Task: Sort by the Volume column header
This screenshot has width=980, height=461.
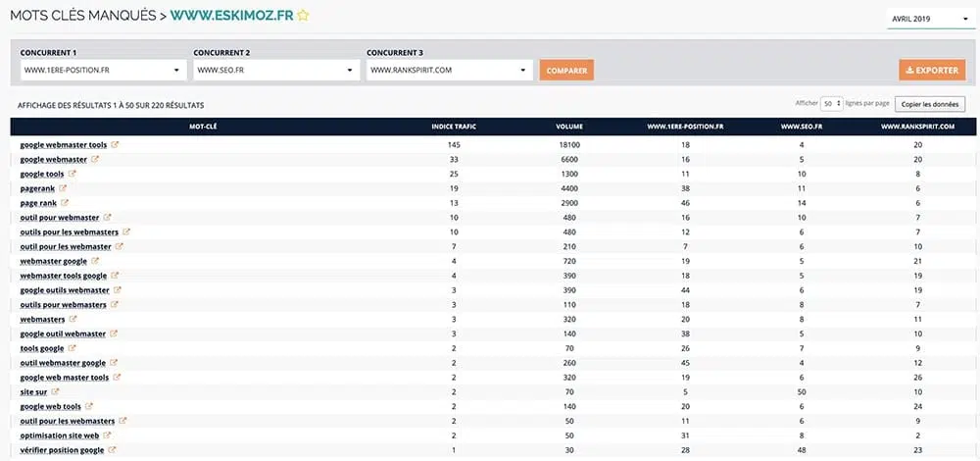Action: coord(569,127)
